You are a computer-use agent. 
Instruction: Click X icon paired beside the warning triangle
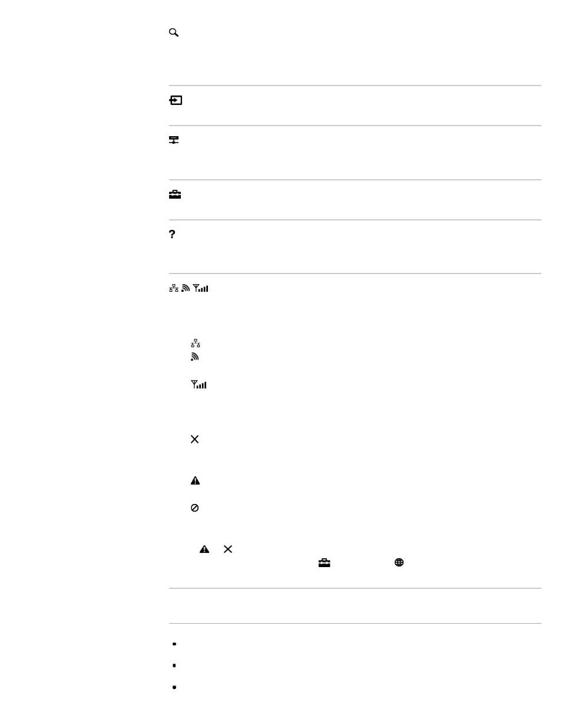[x=228, y=549]
